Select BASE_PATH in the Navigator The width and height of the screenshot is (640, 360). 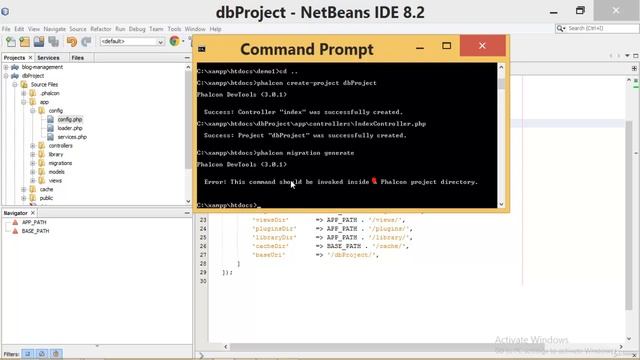[35, 231]
